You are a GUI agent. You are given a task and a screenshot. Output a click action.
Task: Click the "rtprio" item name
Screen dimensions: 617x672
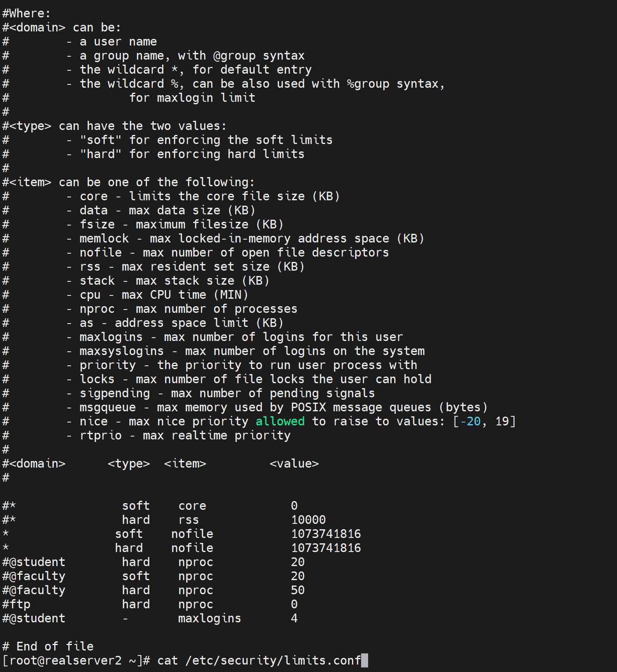(x=101, y=435)
